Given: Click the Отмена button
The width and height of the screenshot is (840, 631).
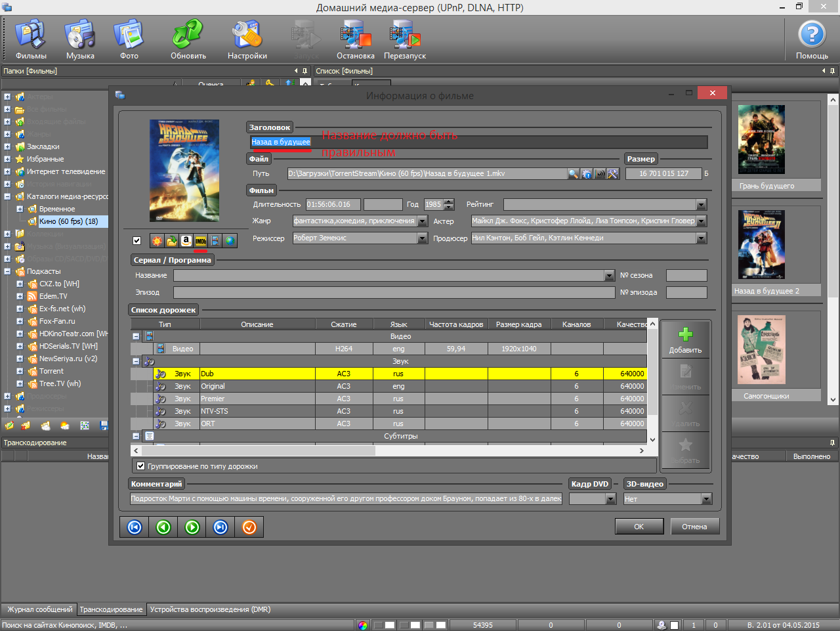Looking at the screenshot, I should pyautogui.click(x=694, y=527).
